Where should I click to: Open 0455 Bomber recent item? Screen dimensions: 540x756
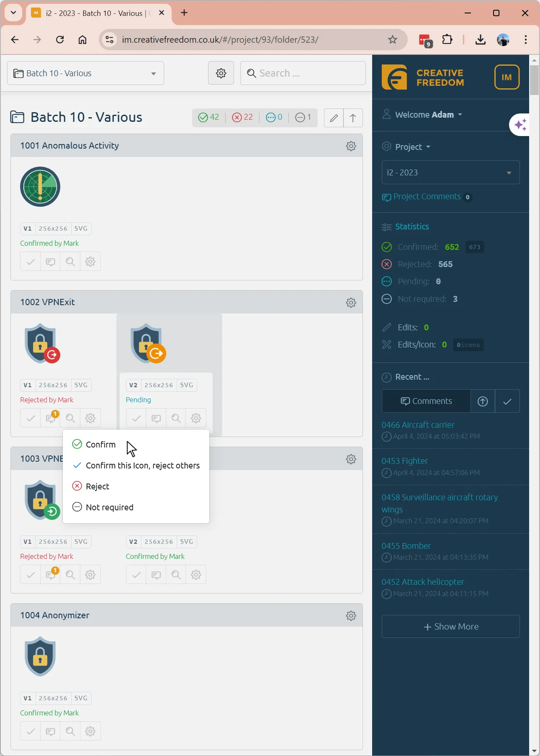pos(406,546)
